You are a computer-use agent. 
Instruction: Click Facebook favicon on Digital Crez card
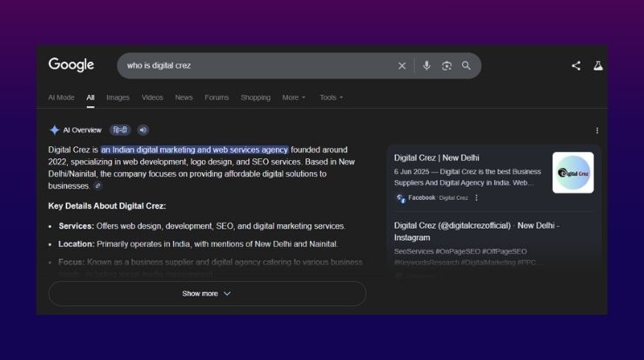click(401, 198)
